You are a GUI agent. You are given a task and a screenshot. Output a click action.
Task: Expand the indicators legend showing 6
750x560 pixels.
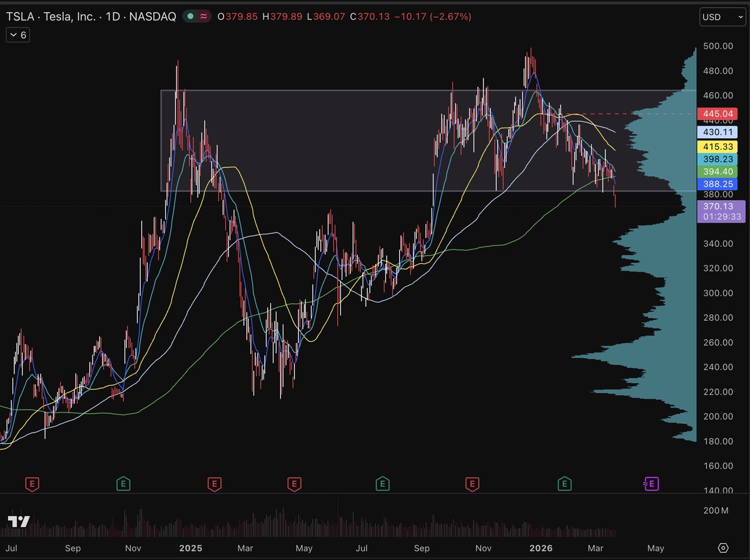tap(18, 35)
